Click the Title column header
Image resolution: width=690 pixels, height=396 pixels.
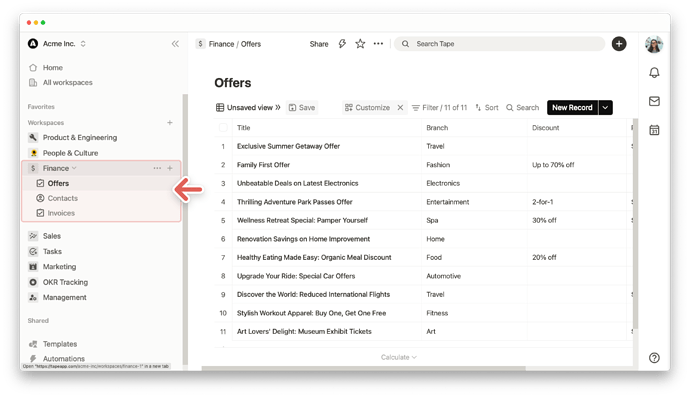pos(327,128)
